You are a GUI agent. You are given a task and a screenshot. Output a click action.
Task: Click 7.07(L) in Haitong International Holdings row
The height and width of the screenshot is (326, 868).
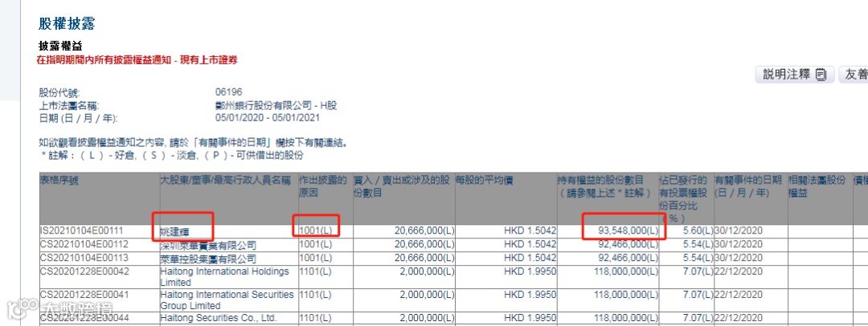click(699, 271)
